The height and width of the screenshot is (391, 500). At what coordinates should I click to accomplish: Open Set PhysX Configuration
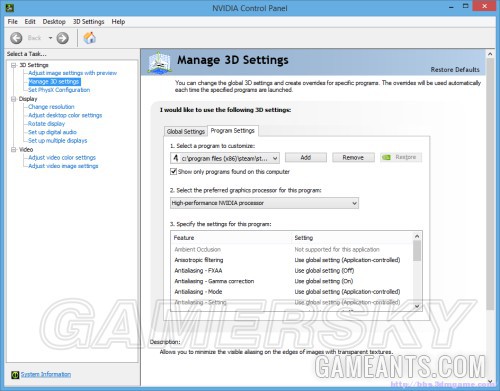(x=59, y=90)
